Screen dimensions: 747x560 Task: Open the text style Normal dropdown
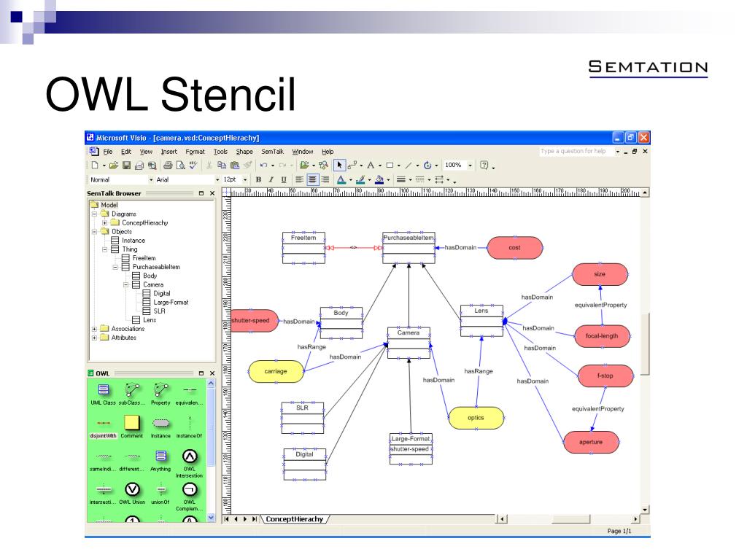point(151,180)
